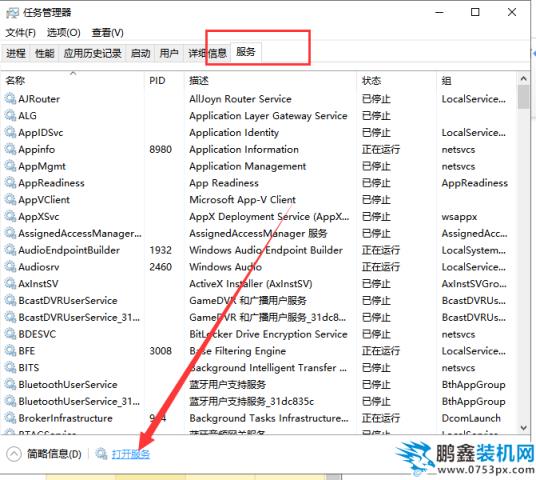The image size is (536, 480).
Task: Click the BitLocker Drive Encryption Service description
Action: [268, 334]
